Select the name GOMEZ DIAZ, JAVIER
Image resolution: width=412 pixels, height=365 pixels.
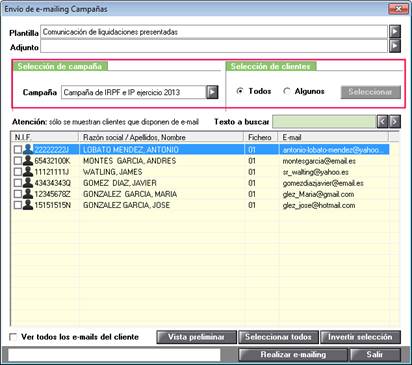pos(120,183)
